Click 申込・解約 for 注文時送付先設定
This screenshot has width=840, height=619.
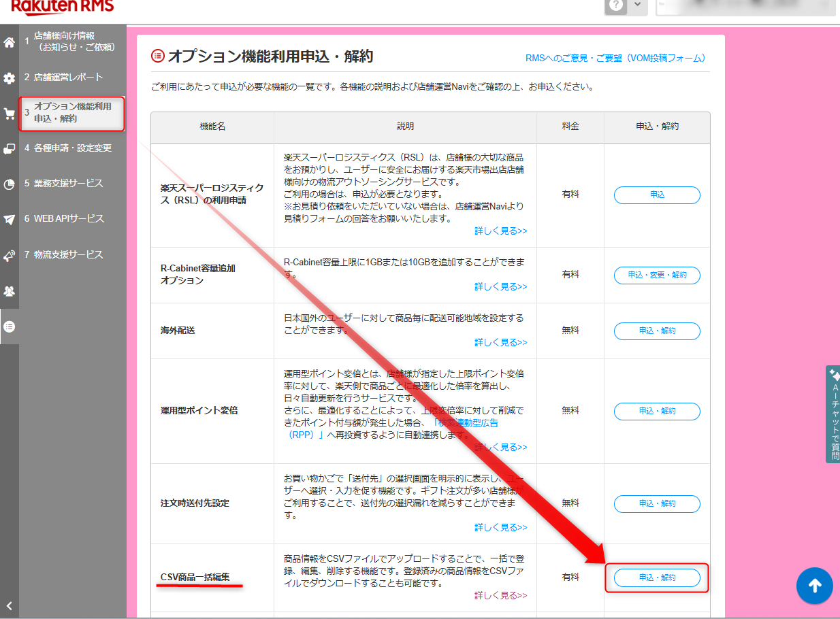657,503
